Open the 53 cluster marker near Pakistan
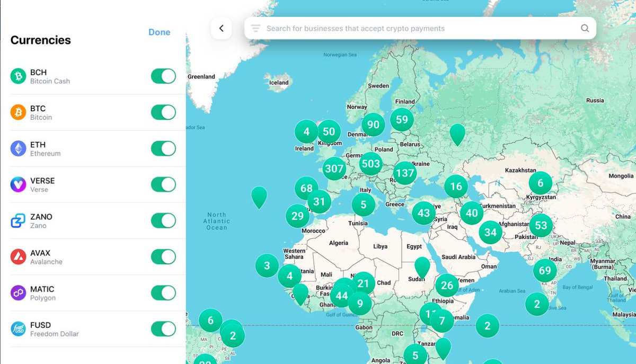636x364 pixels. [x=541, y=226]
